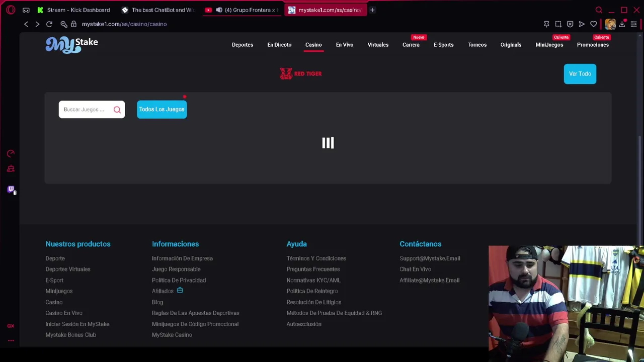The width and height of the screenshot is (644, 362).
Task: Open Información De Empresa link
Action: 182,258
